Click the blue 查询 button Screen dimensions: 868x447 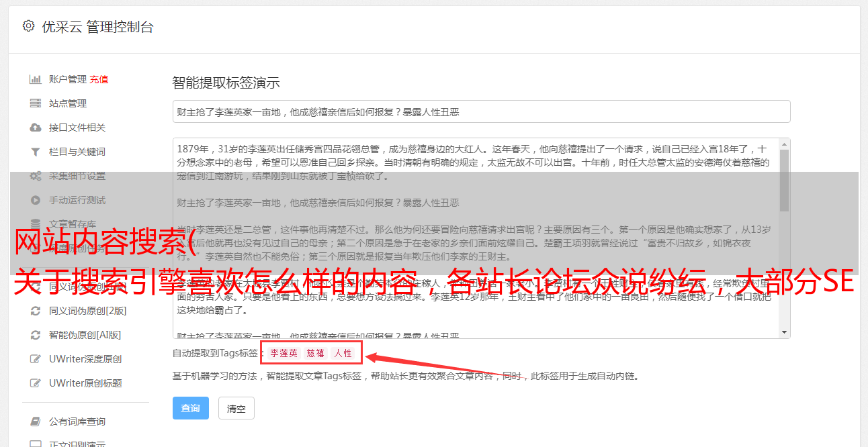pyautogui.click(x=191, y=408)
